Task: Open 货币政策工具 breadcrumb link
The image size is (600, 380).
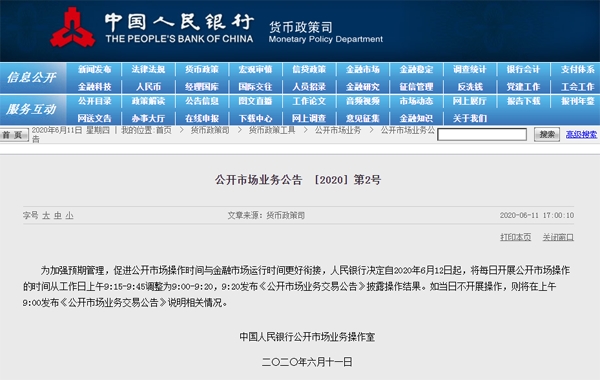Action: point(272,130)
